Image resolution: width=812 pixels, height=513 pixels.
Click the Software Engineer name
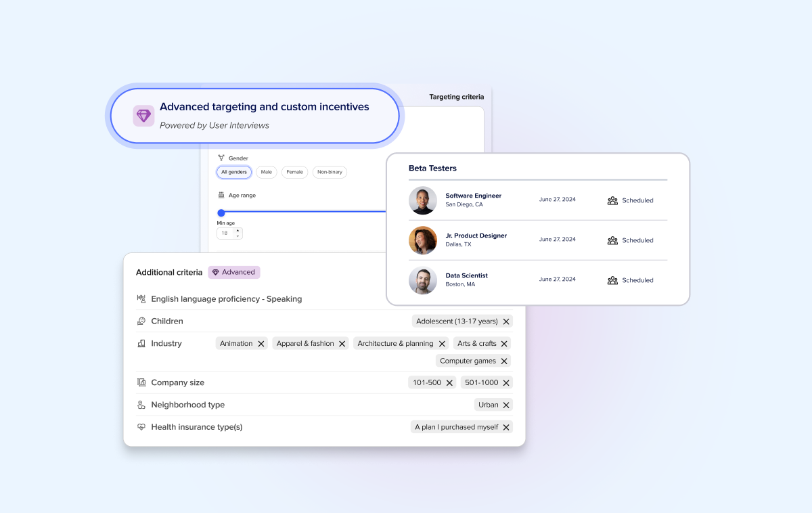click(x=474, y=196)
